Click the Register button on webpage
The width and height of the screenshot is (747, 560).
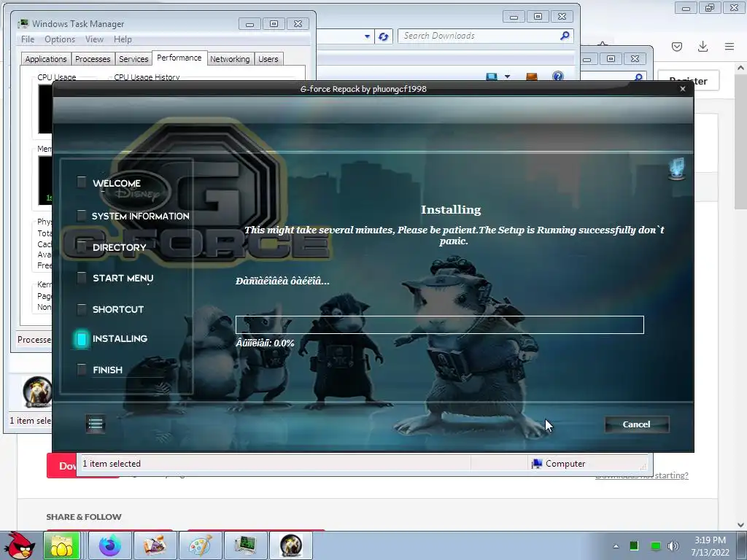click(689, 81)
